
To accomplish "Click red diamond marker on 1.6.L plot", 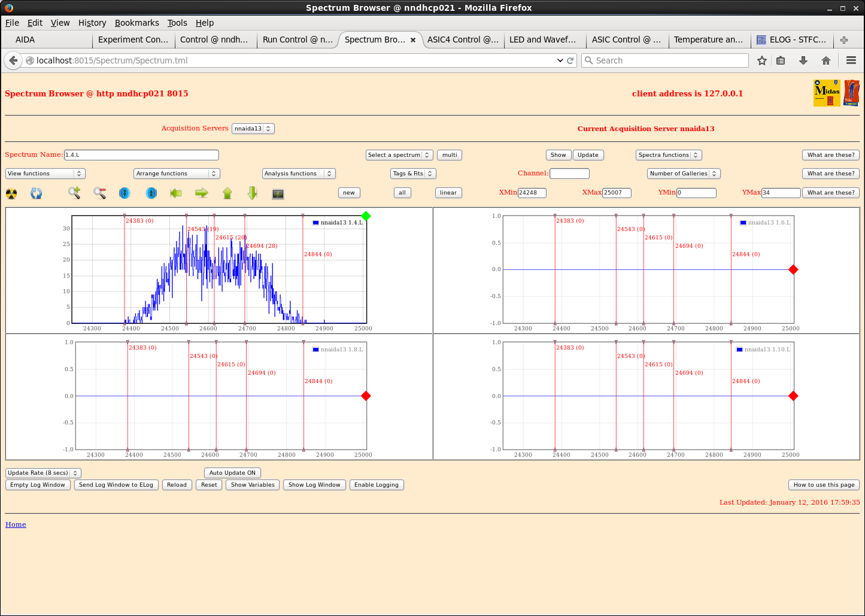I will tap(793, 269).
